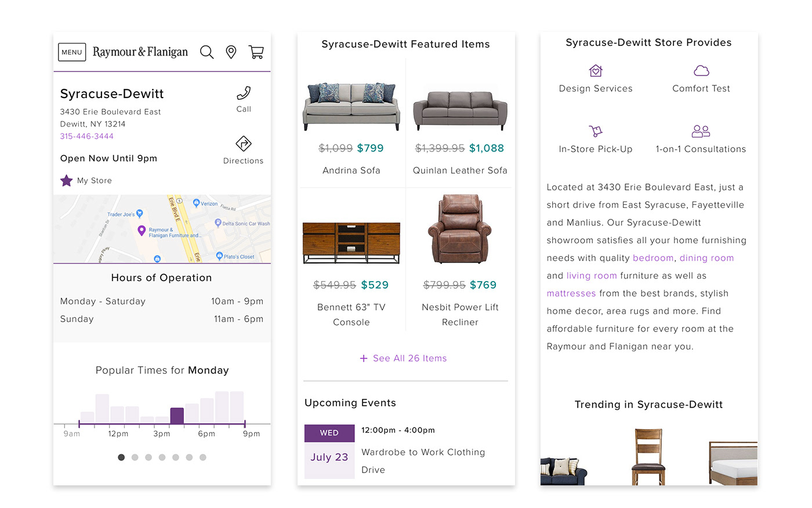Follow the dining room link

[x=706, y=258]
